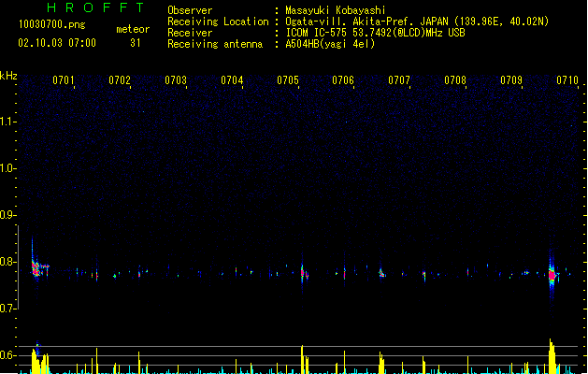
Task: Click the 0.9 kHz axis label
Action: coord(7,215)
